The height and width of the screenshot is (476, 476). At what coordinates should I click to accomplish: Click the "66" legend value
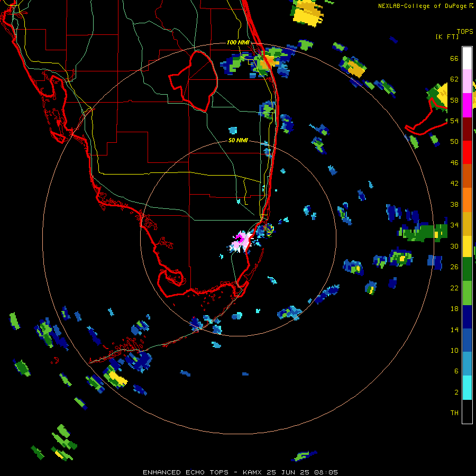[x=454, y=59]
